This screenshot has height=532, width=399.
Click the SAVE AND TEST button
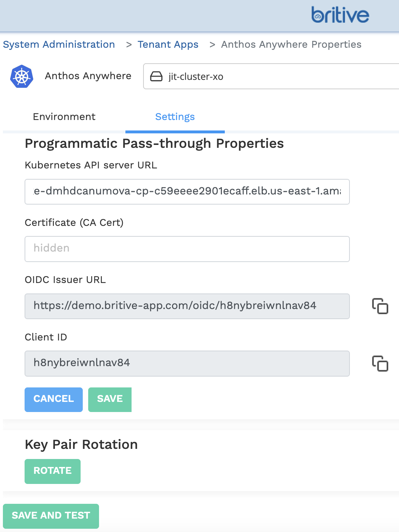[51, 516]
